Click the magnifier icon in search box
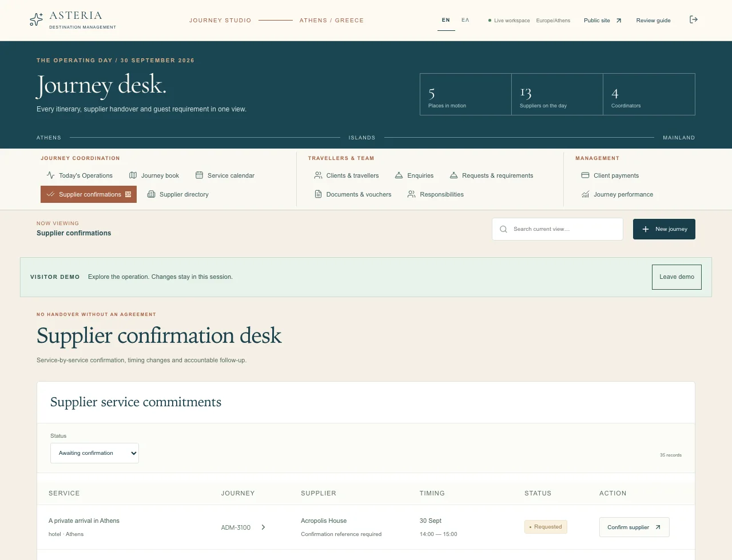Viewport: 732px width, 560px height. click(503, 229)
